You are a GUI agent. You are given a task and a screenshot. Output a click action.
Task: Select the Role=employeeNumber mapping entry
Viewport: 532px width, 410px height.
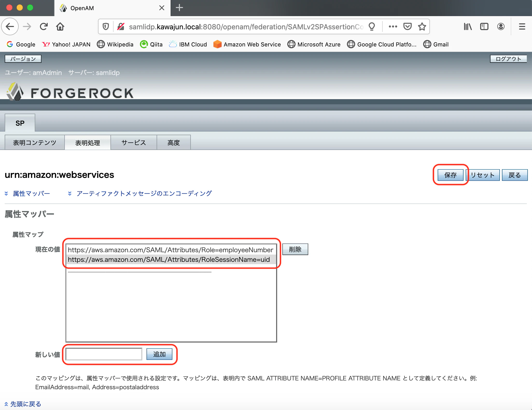(x=171, y=250)
